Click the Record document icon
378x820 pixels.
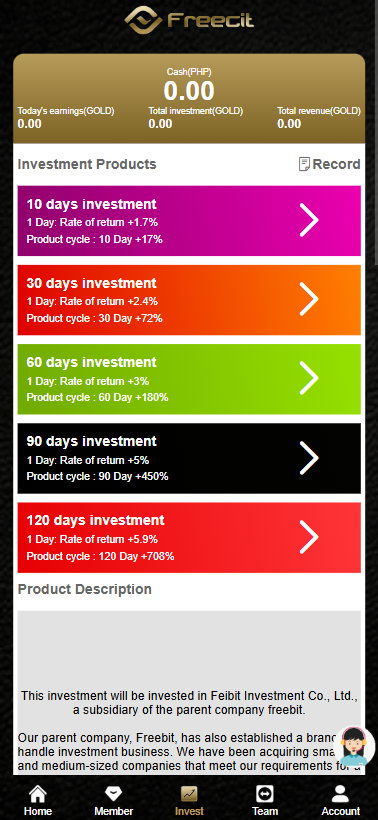click(x=304, y=164)
